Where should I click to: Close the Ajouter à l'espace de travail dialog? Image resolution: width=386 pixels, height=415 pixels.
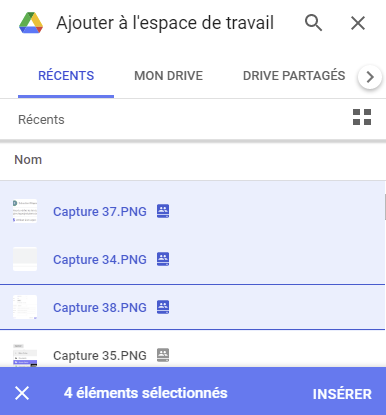point(358,23)
